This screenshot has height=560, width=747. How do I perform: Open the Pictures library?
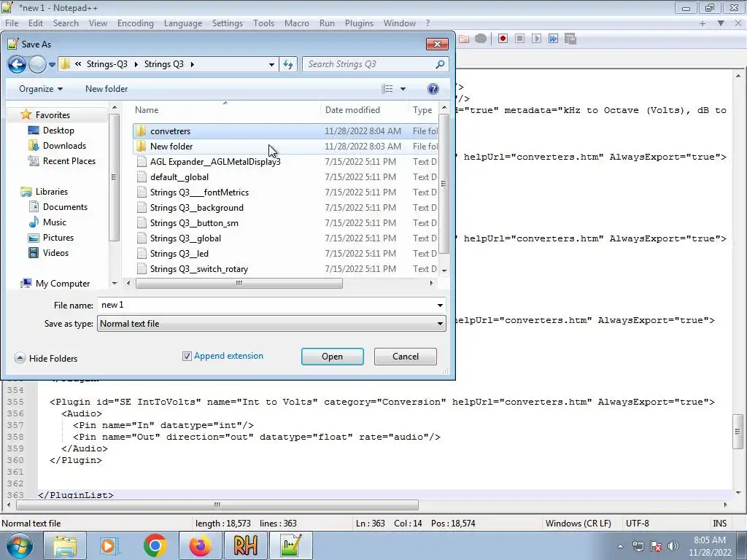coord(58,237)
